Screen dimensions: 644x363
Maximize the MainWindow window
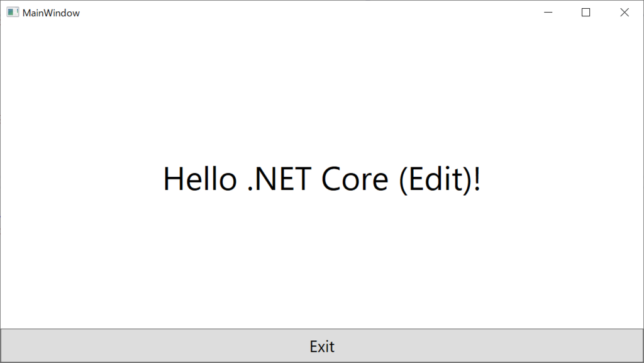click(586, 13)
